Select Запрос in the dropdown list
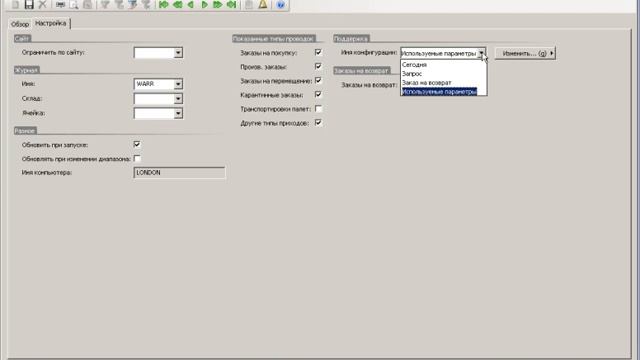This screenshot has width=640, height=360. tap(444, 73)
